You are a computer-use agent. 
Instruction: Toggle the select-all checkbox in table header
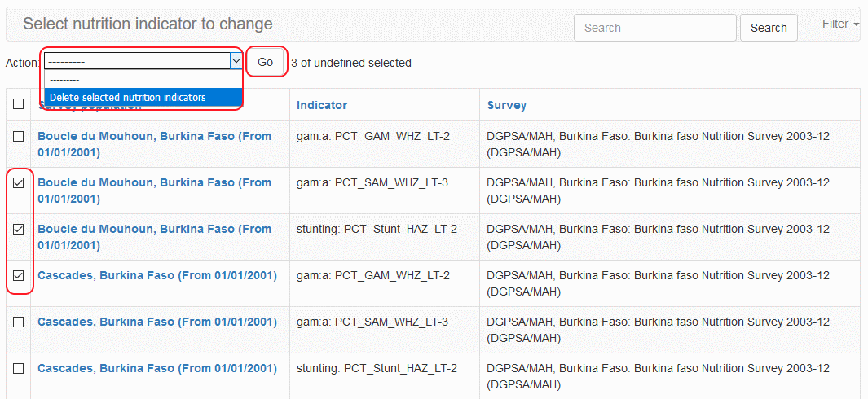[x=19, y=104]
